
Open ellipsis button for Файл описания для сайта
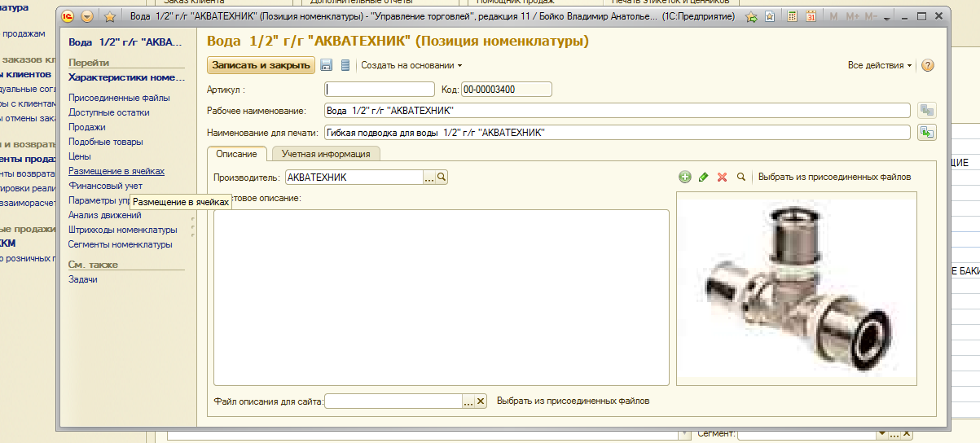468,401
